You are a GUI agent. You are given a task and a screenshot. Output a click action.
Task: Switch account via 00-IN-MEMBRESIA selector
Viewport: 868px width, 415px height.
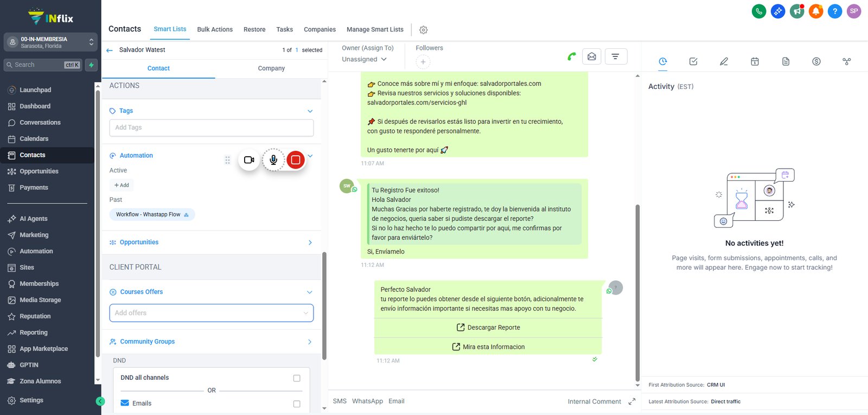point(51,42)
